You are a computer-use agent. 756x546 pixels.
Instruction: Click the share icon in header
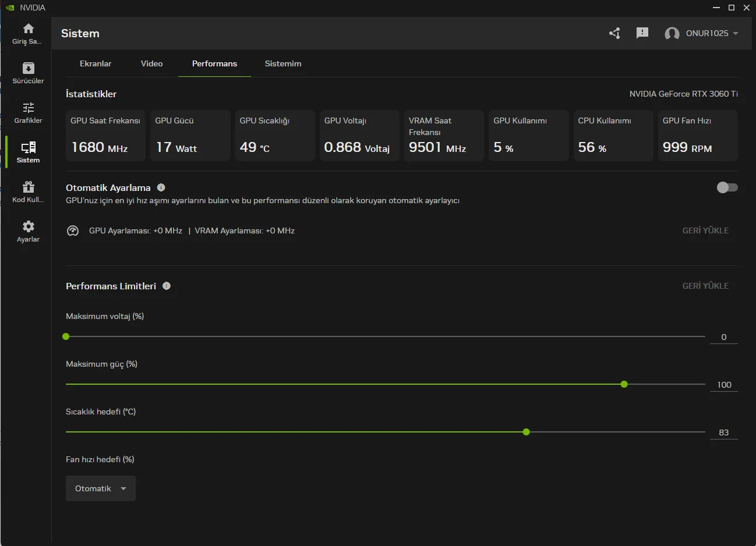[614, 33]
